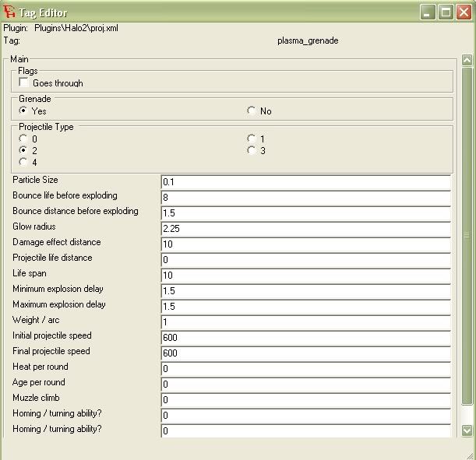476x460 pixels.
Task: Minimize the Tag Editor window
Action: tap(428, 12)
